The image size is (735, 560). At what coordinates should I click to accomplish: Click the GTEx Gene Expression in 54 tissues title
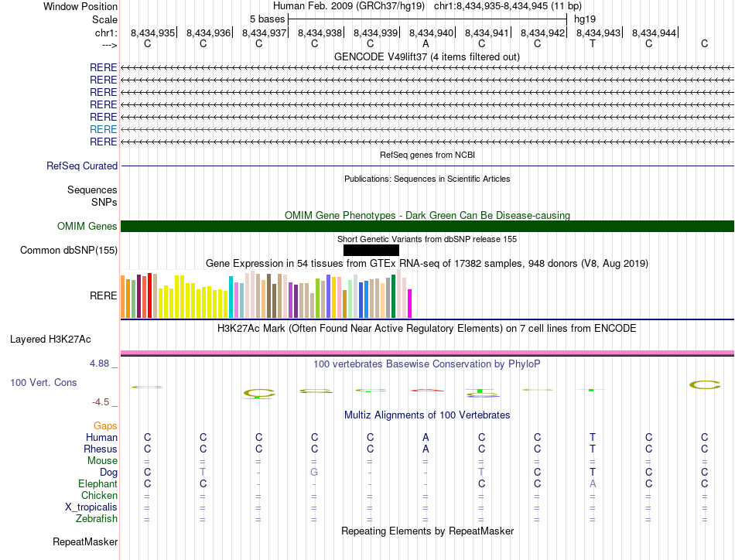(x=427, y=263)
